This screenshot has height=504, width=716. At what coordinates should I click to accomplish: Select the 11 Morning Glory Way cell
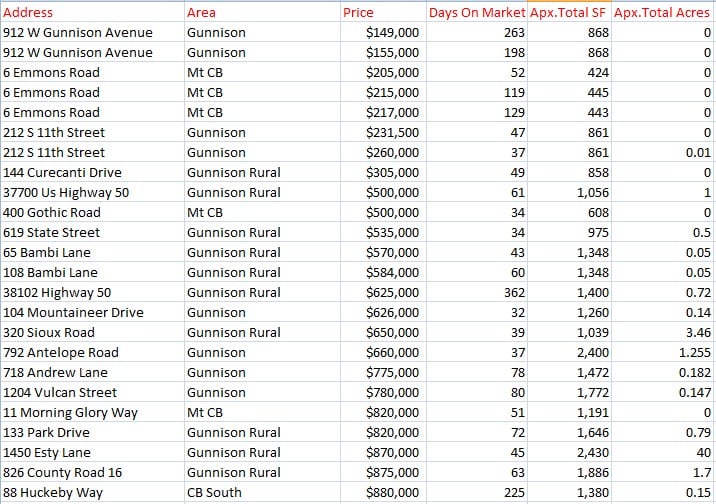tap(92, 413)
